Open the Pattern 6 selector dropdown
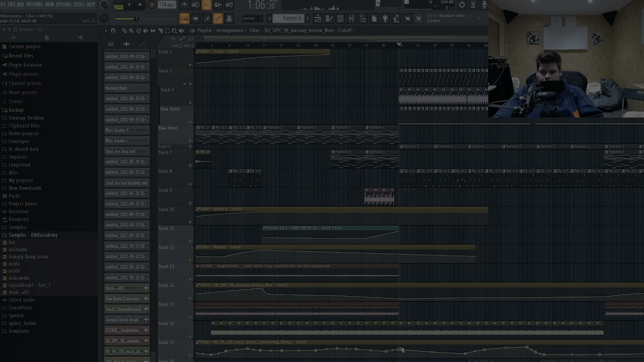The width and height of the screenshot is (644, 362). 290,18
